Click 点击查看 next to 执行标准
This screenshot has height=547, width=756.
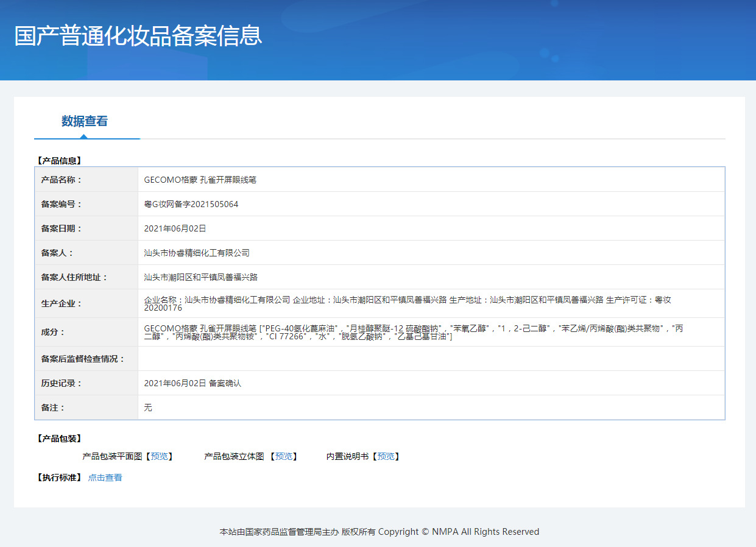[105, 478]
